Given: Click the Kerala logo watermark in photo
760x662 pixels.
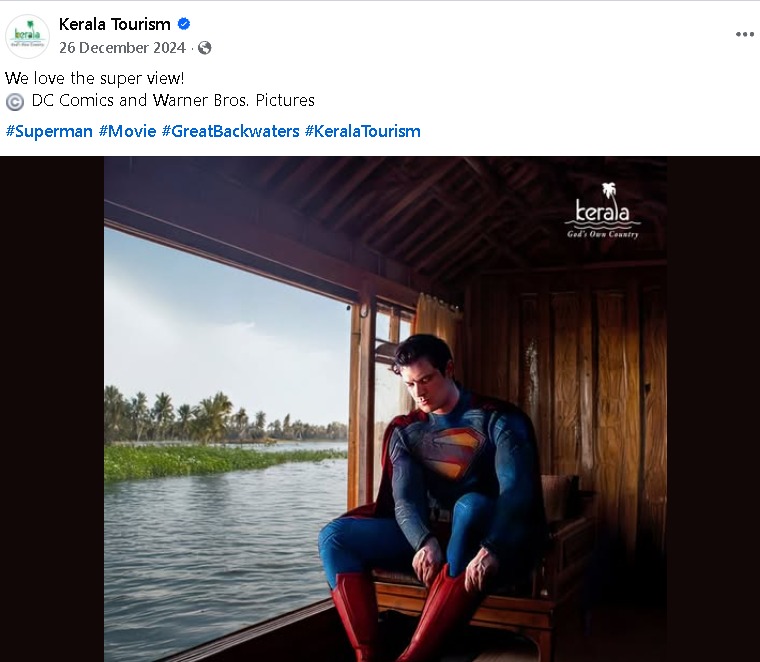Looking at the screenshot, I should pos(602,212).
